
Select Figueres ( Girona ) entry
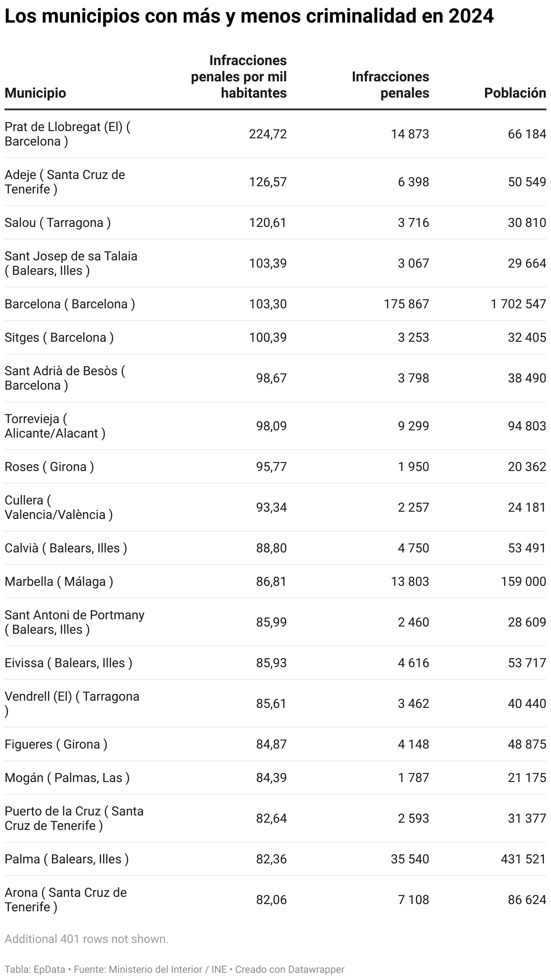point(56,744)
